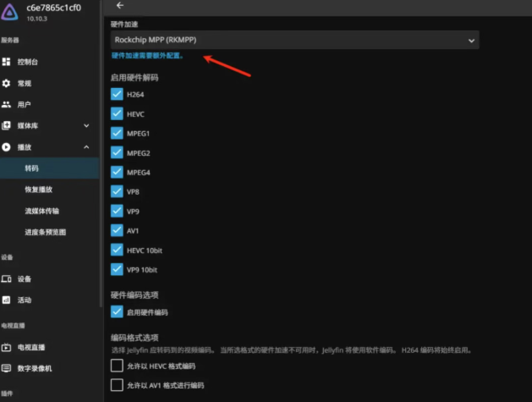Toggle the AV1 decoding checkbox

click(x=117, y=230)
